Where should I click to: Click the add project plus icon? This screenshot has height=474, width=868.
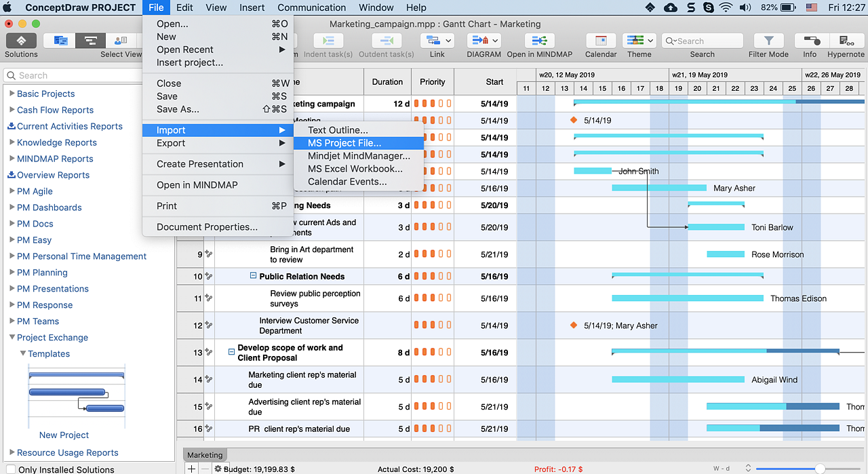[192, 469]
